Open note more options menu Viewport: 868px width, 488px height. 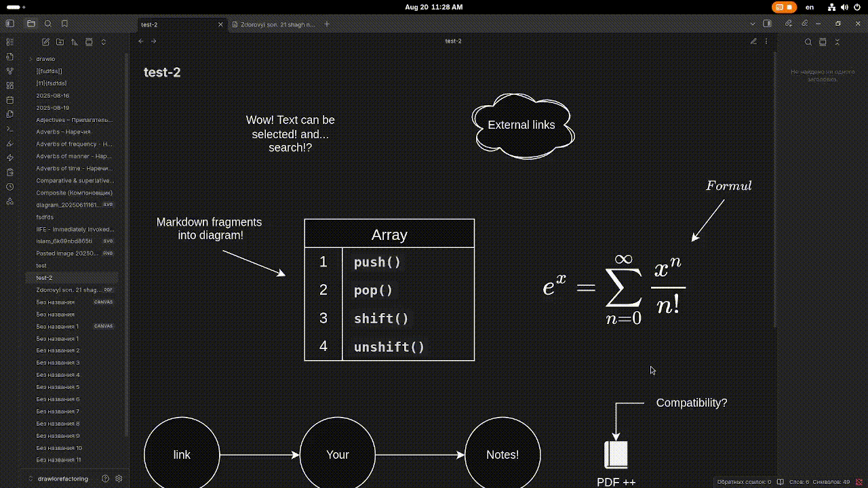766,41
